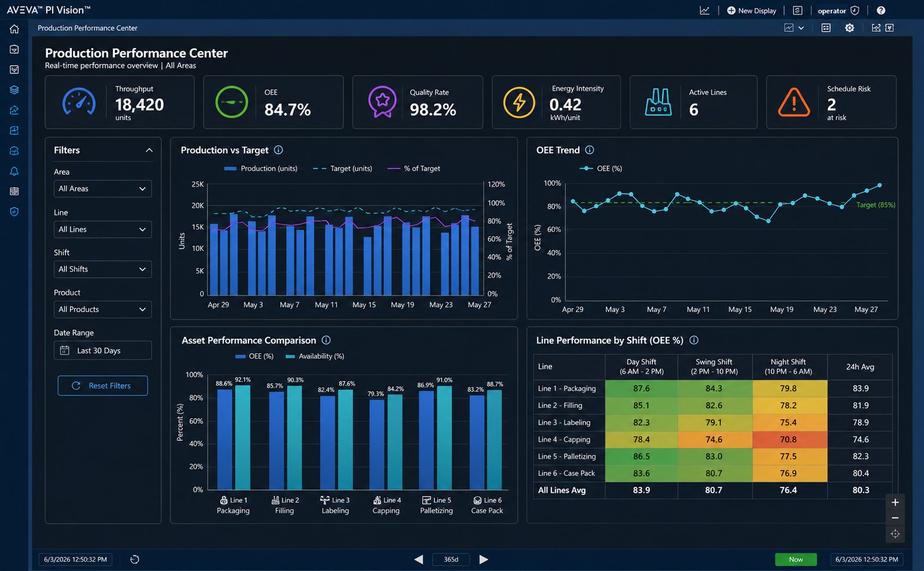Click the refresh icon in the time bar
The width and height of the screenshot is (924, 571).
[x=134, y=559]
